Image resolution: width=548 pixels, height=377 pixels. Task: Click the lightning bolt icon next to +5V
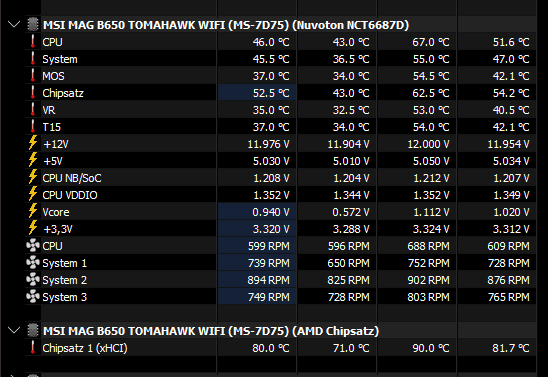(x=33, y=160)
